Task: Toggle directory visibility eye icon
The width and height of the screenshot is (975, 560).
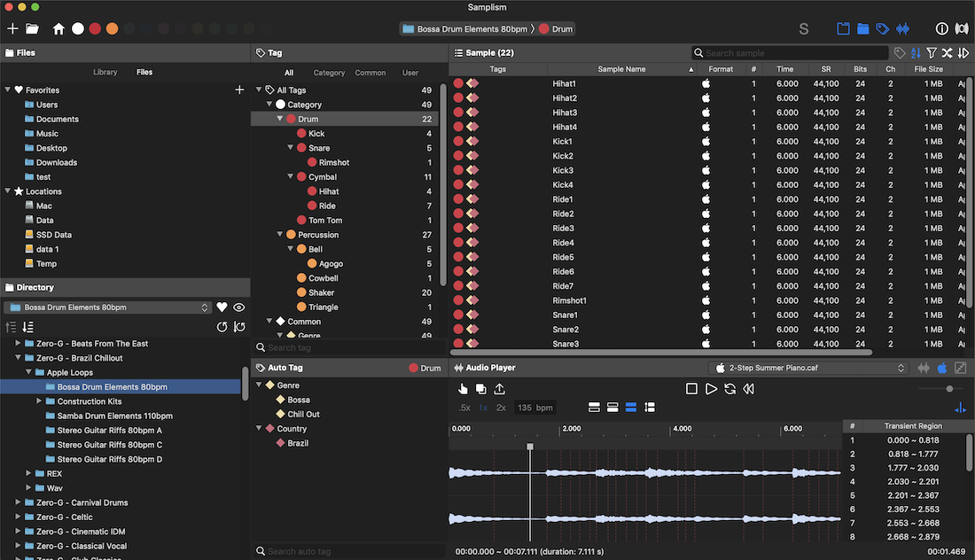Action: [238, 307]
